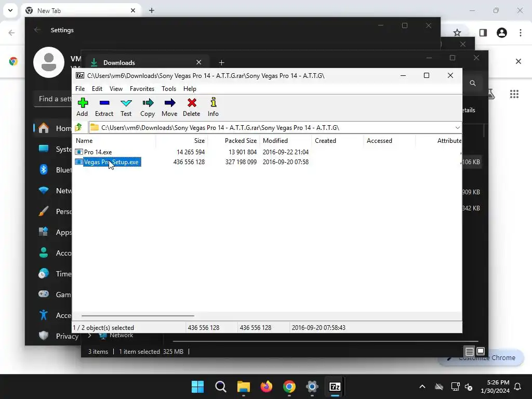The image size is (532, 399).
Task: Open the Help menu in 7-Zip
Action: tap(190, 88)
